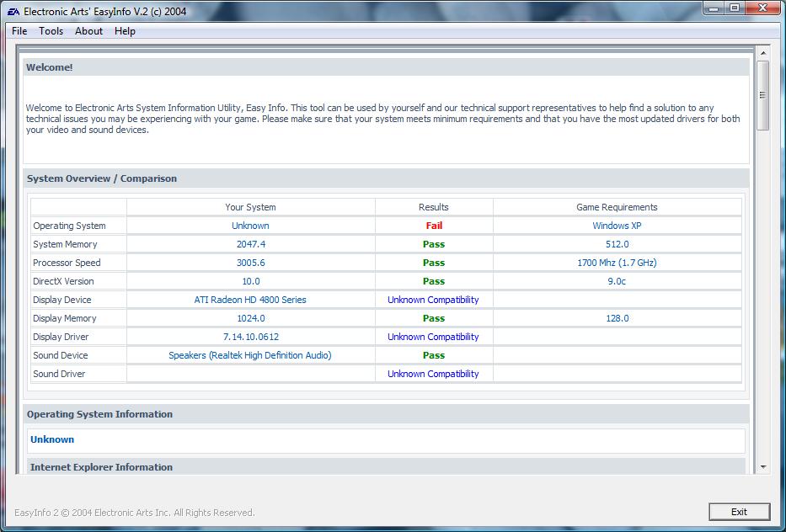
Task: Click the Game Requirements column header
Action: point(617,207)
